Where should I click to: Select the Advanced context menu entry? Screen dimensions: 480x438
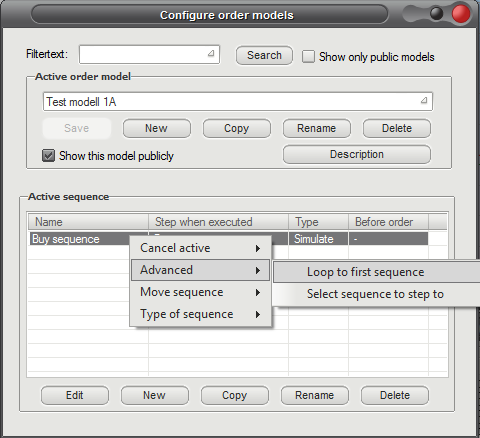click(200, 270)
